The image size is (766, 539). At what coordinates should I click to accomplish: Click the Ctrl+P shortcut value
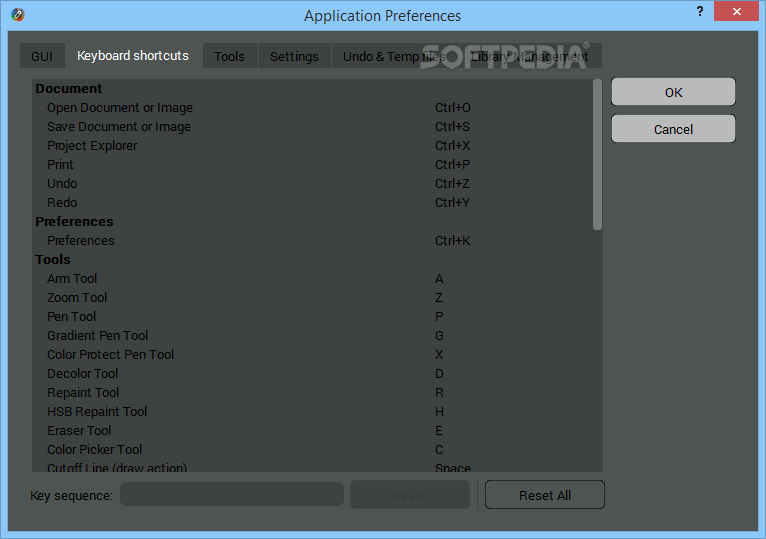(x=452, y=165)
